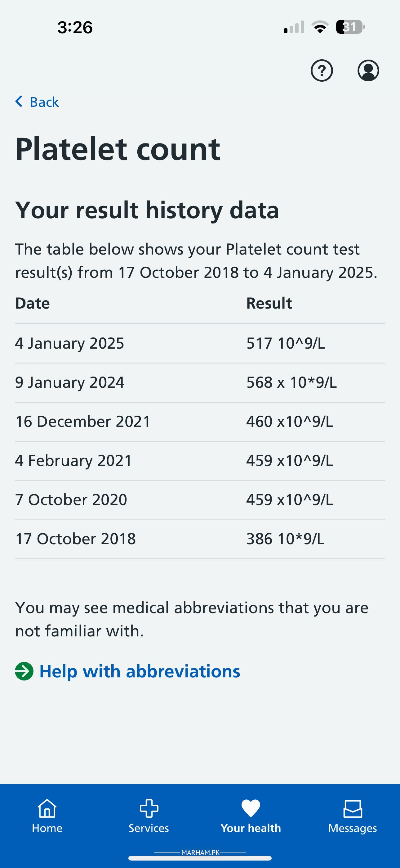
Task: Tap the 17 October 2018 date entry
Action: tap(75, 539)
